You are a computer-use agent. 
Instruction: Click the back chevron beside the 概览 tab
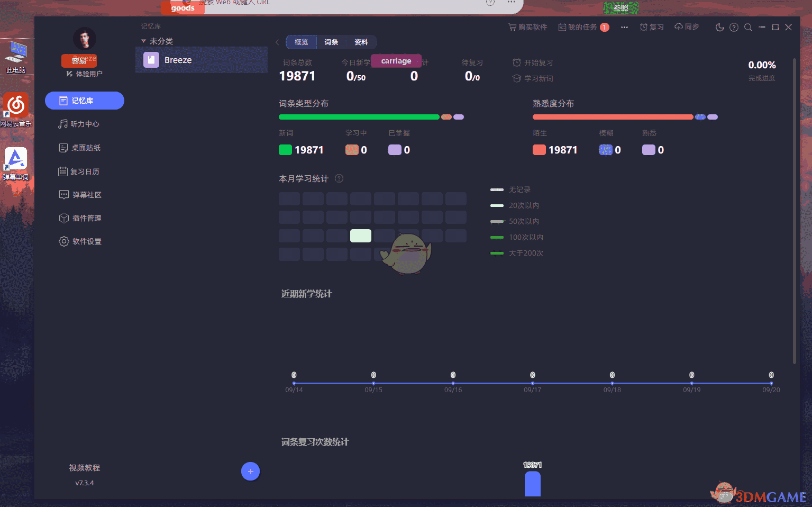pos(277,42)
